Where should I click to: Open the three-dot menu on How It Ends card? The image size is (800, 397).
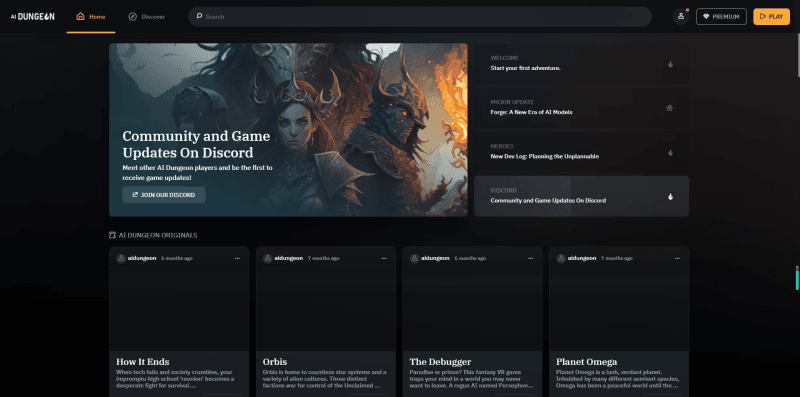pyautogui.click(x=237, y=258)
